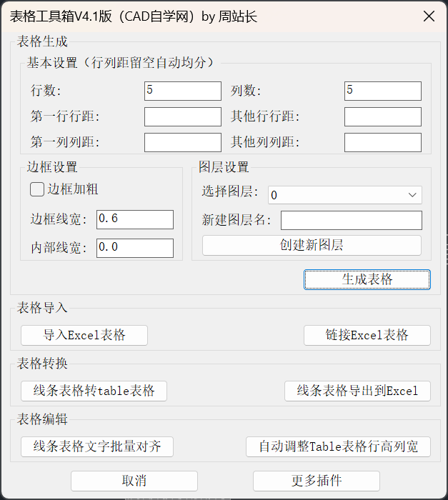Click the 第一行行距 input box
The width and height of the screenshot is (448, 500).
[x=183, y=116]
